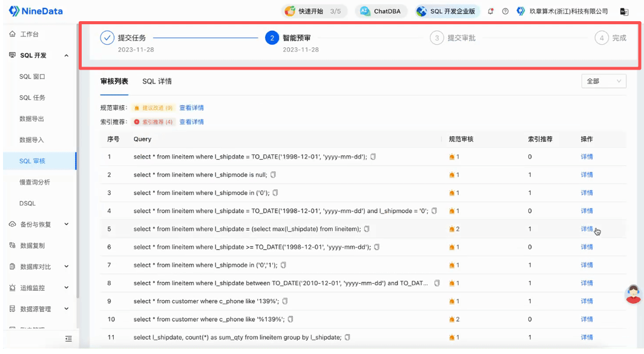
Task: View 规范审核 details via 查看详情
Action: pyautogui.click(x=191, y=108)
